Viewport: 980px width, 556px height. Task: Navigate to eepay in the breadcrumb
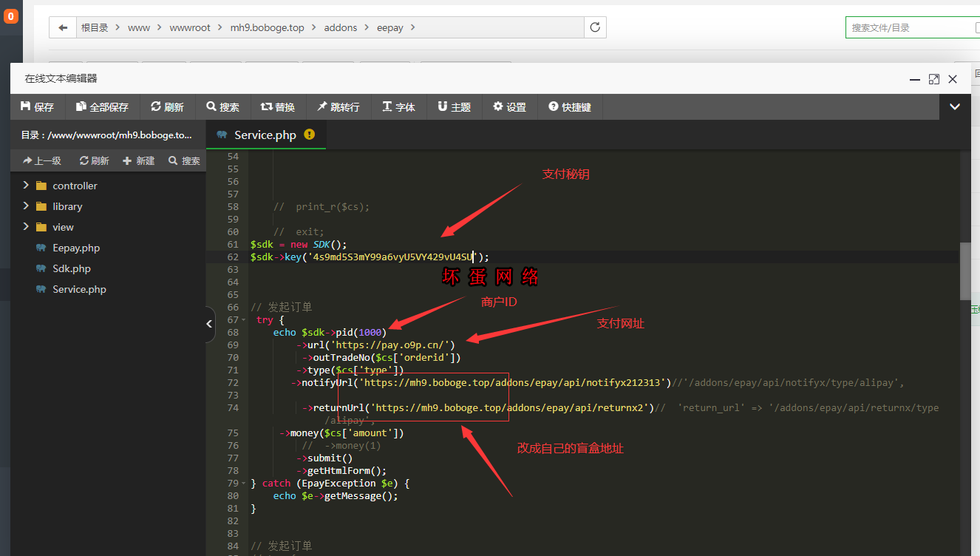click(390, 27)
